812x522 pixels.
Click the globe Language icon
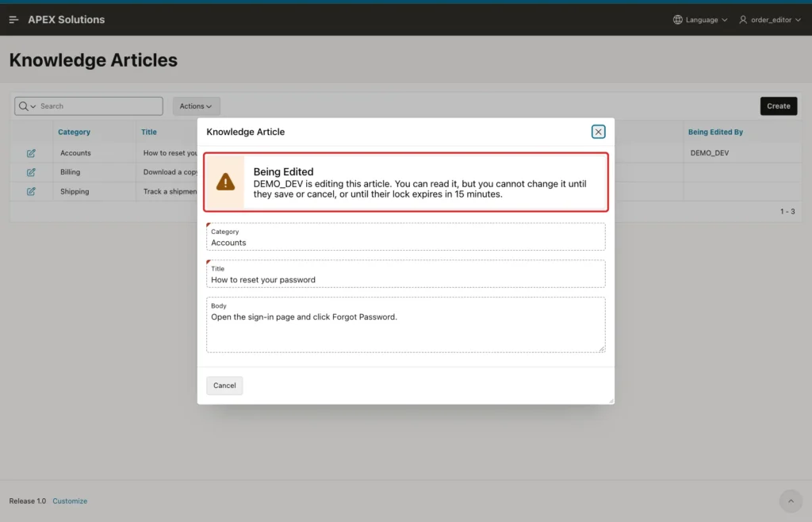point(677,20)
